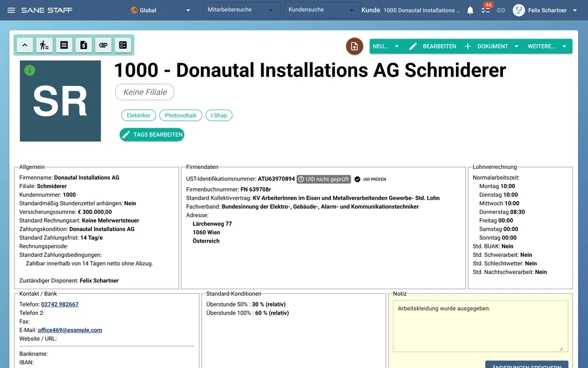Image resolution: width=588 pixels, height=368 pixels.
Task: Click Donnerstag 08:30 working time
Action: point(502,212)
